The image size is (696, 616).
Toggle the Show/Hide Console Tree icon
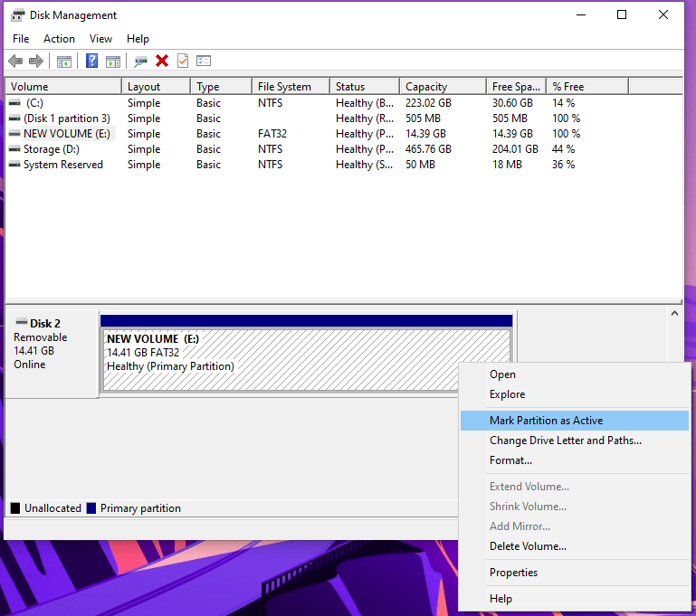click(x=64, y=62)
